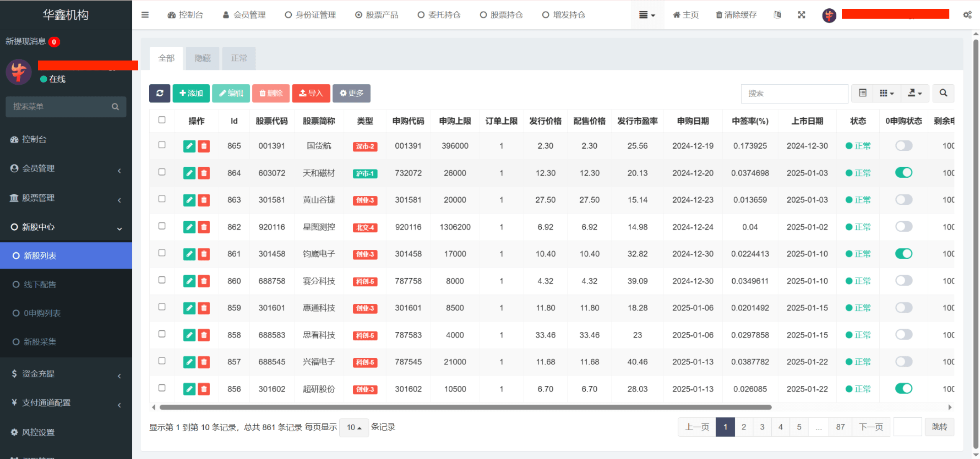Click the green edit icon for row 865
The width and height of the screenshot is (980, 459).
[189, 146]
